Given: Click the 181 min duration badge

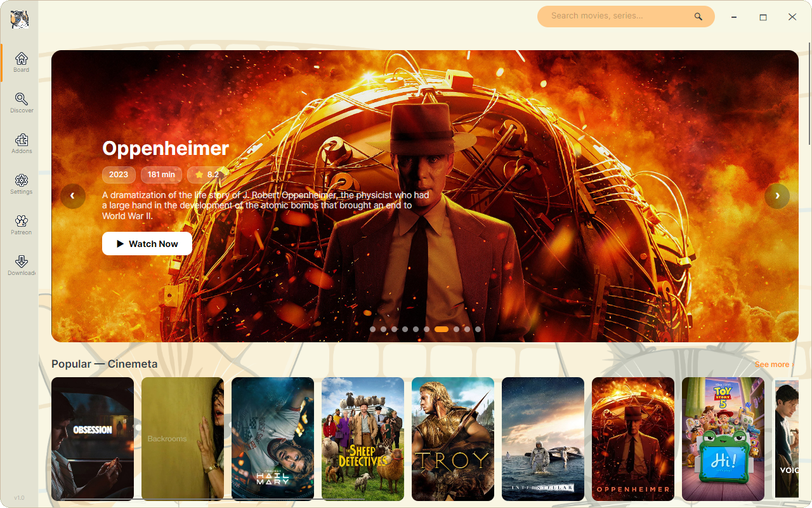Looking at the screenshot, I should (x=161, y=175).
